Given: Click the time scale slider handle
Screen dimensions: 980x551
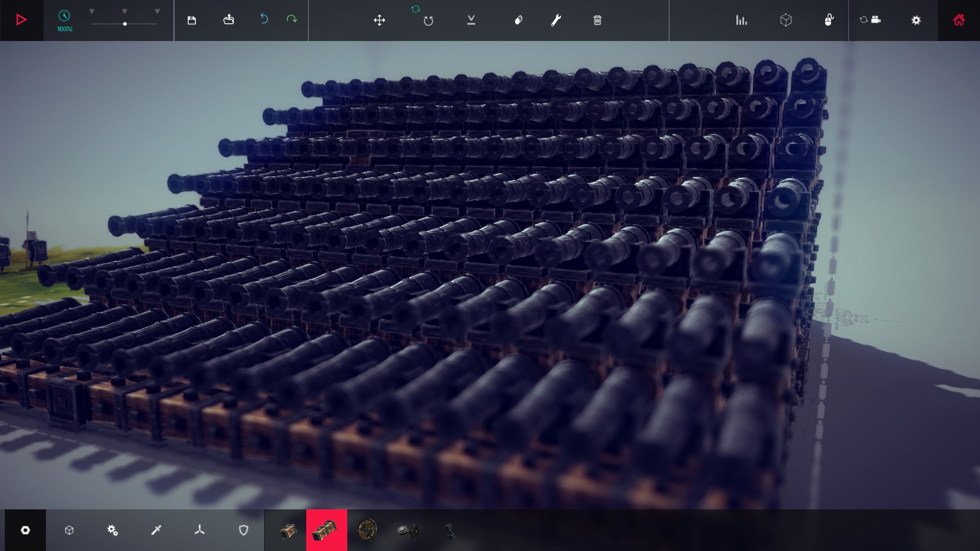Looking at the screenshot, I should pyautogui.click(x=125, y=24).
